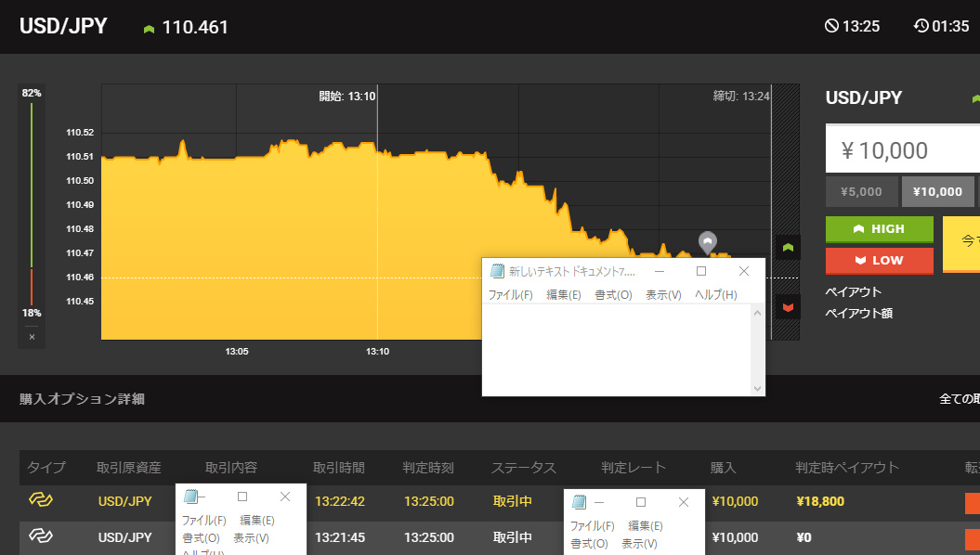The height and width of the screenshot is (555, 980).
Task: Click the red LOW button
Action: click(880, 261)
